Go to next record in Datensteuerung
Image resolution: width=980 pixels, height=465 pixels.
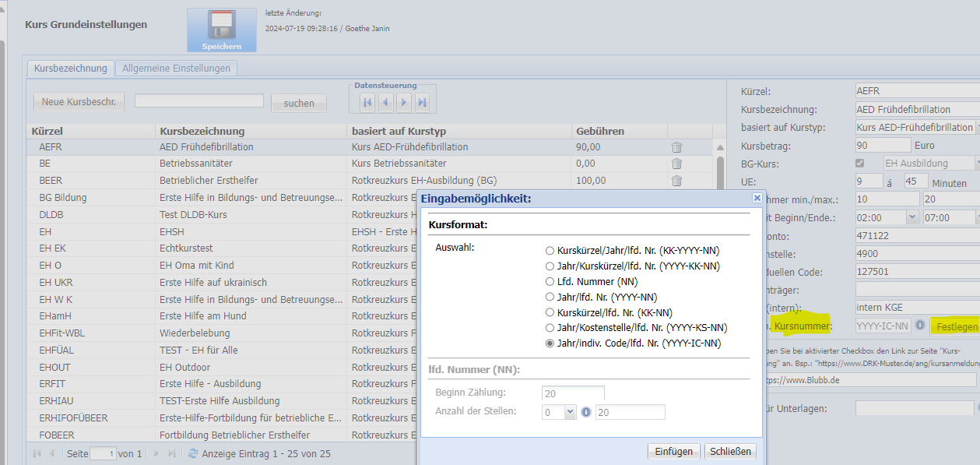coord(404,102)
